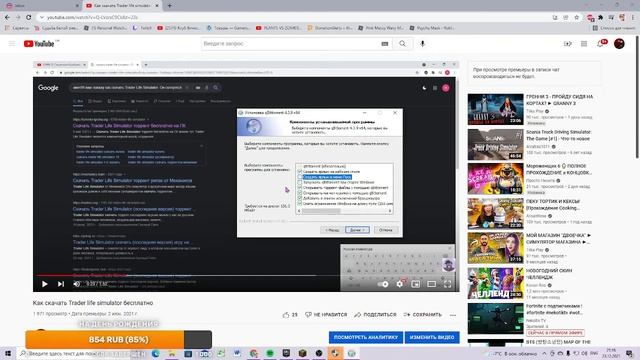Open Word from the taskbar
Image resolution: width=640 pixels, height=360 pixels.
click(x=237, y=353)
